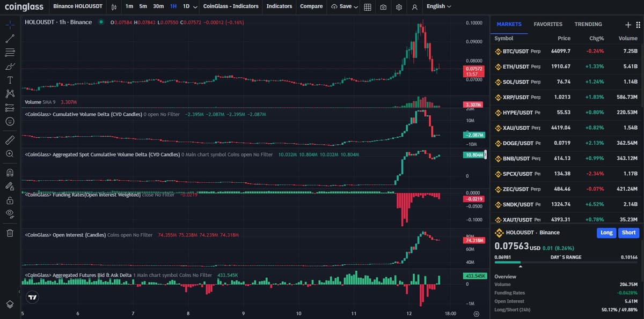This screenshot has height=319, width=644.
Task: Click the coinglass logo
Action: (x=24, y=6)
